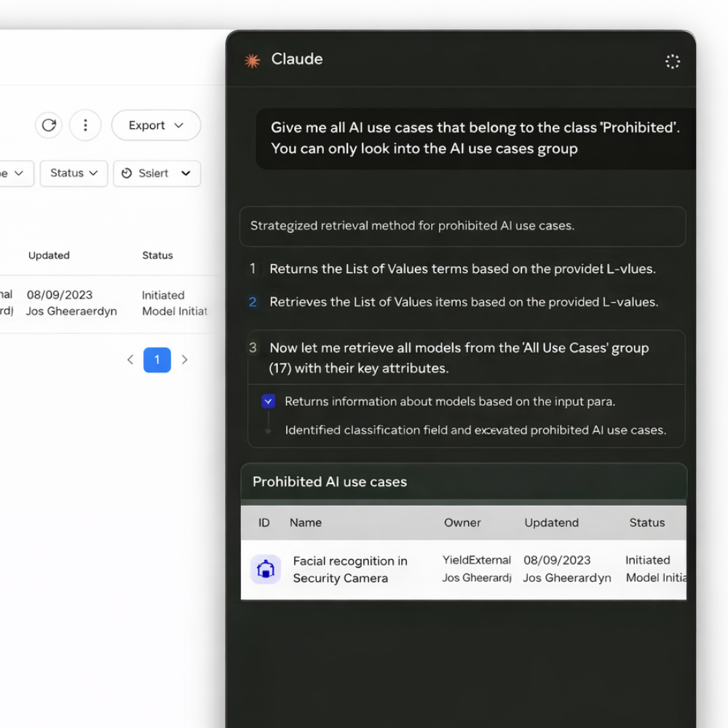The height and width of the screenshot is (728, 728).
Task: Collapse step 3 'Now let me retrieve all models'
Action: coord(466,357)
